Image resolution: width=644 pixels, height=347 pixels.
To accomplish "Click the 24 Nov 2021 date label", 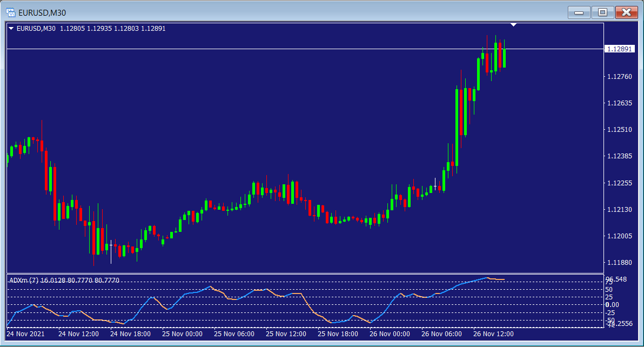I will [x=25, y=334].
